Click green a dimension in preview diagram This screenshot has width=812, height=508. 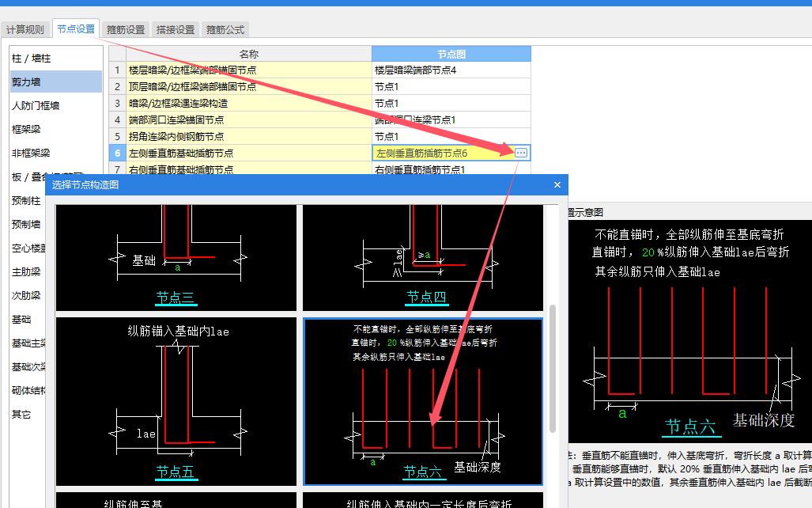pos(622,414)
